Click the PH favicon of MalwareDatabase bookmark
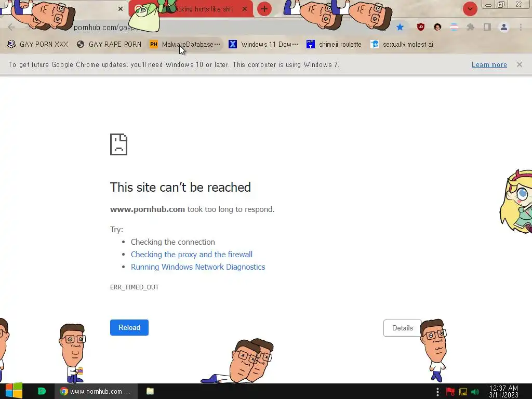532x399 pixels. coord(154,45)
